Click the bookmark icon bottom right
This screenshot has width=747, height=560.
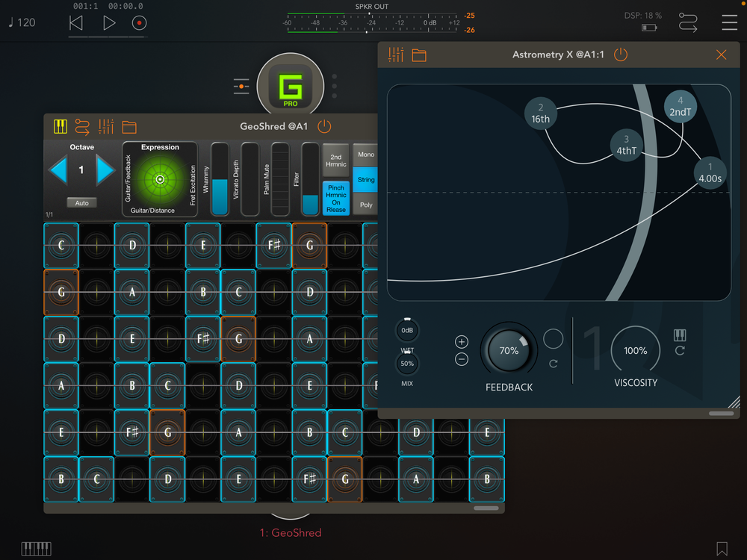[722, 549]
